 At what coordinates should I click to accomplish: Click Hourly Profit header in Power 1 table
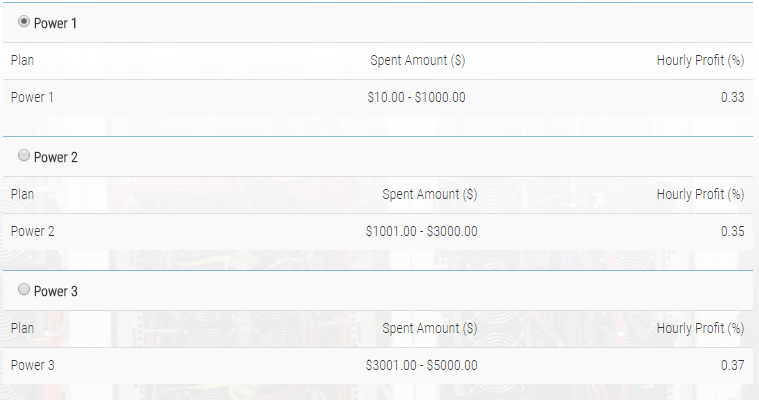click(x=700, y=61)
